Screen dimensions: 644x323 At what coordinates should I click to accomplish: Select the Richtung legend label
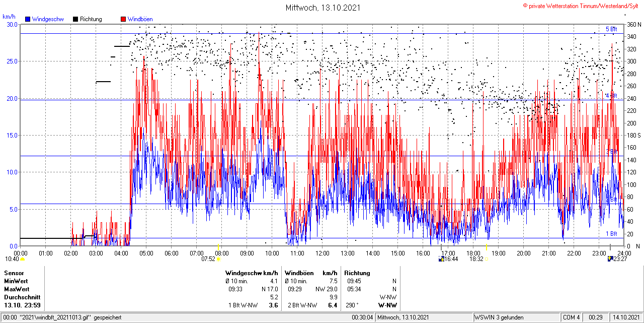point(91,19)
